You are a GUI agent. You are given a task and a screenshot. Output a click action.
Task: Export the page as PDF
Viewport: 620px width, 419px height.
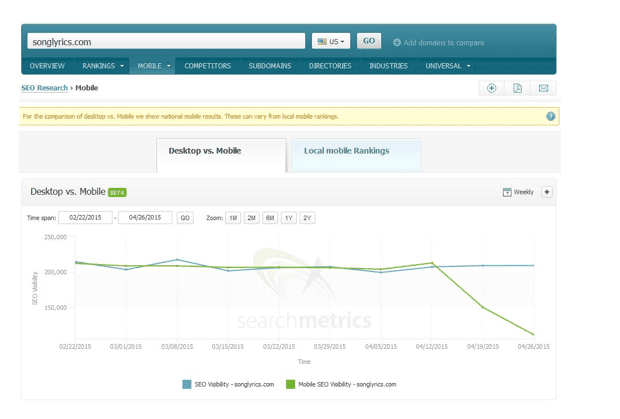pos(518,88)
